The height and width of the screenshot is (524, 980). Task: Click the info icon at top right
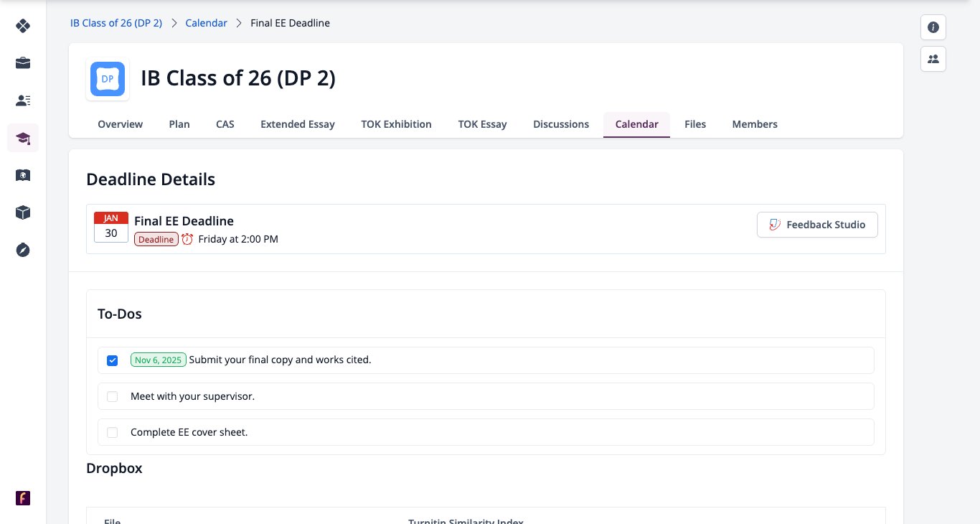pos(933,27)
